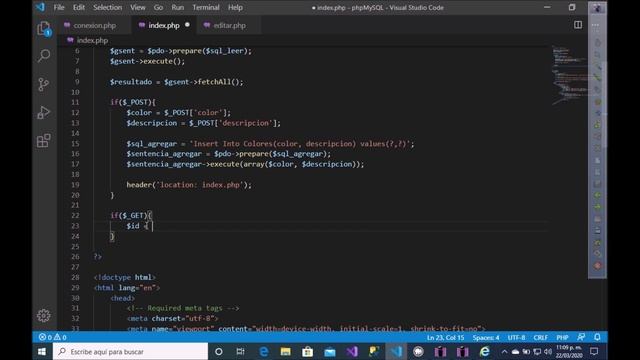Click the closing ?> PHP tag
This screenshot has width=640, height=360.
(98, 257)
